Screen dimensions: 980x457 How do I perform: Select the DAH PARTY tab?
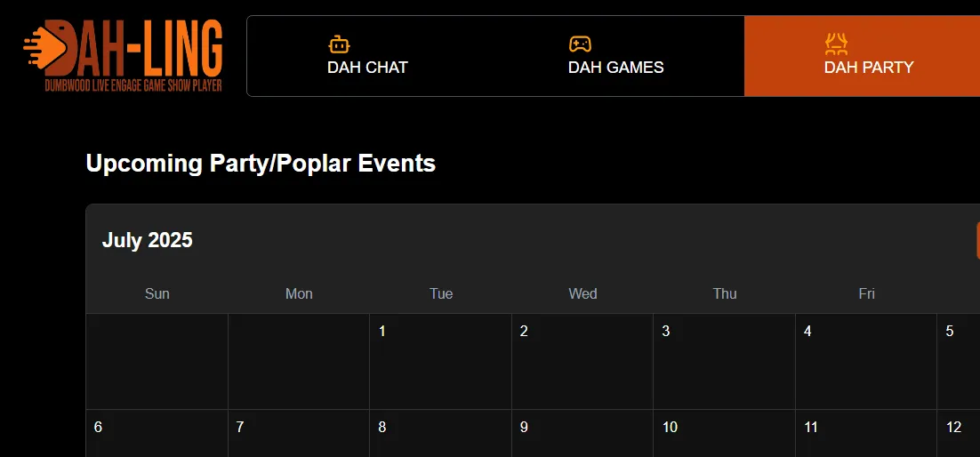coord(868,56)
